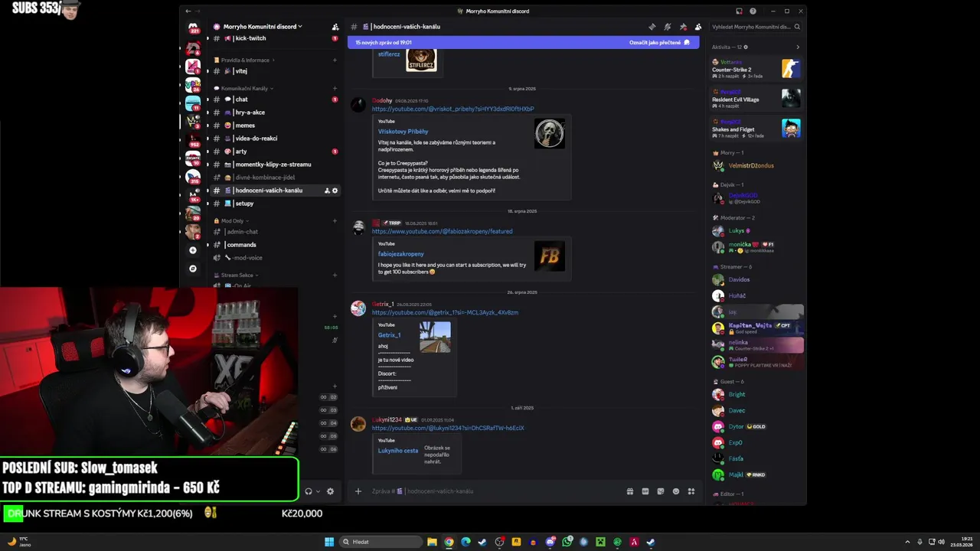Image resolution: width=980 pixels, height=551 pixels.
Task: Open Vřískotovy Příběhy embed title
Action: (403, 132)
